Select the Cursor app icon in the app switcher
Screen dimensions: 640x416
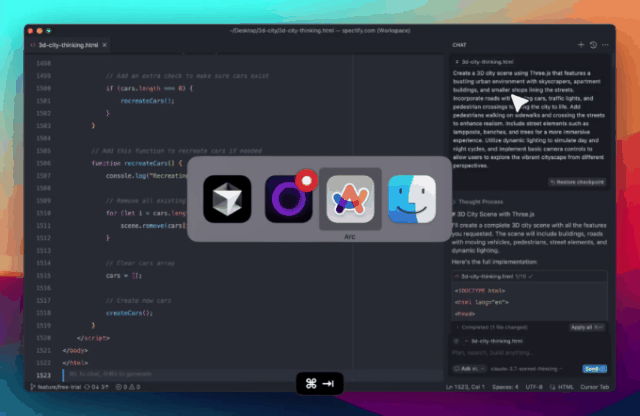pyautogui.click(x=227, y=199)
